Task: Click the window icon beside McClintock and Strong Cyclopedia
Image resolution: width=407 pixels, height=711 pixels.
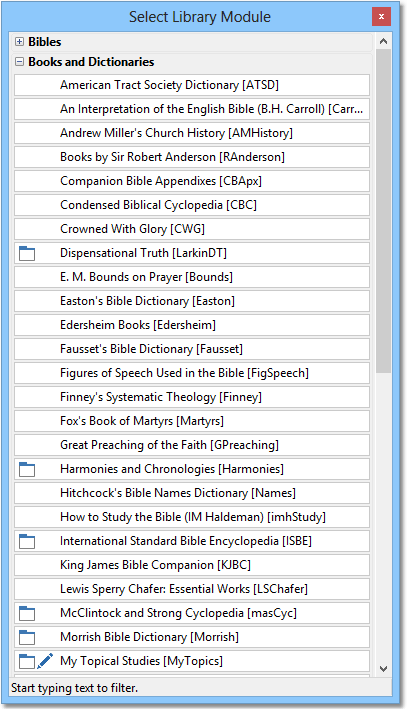Action: (27, 613)
